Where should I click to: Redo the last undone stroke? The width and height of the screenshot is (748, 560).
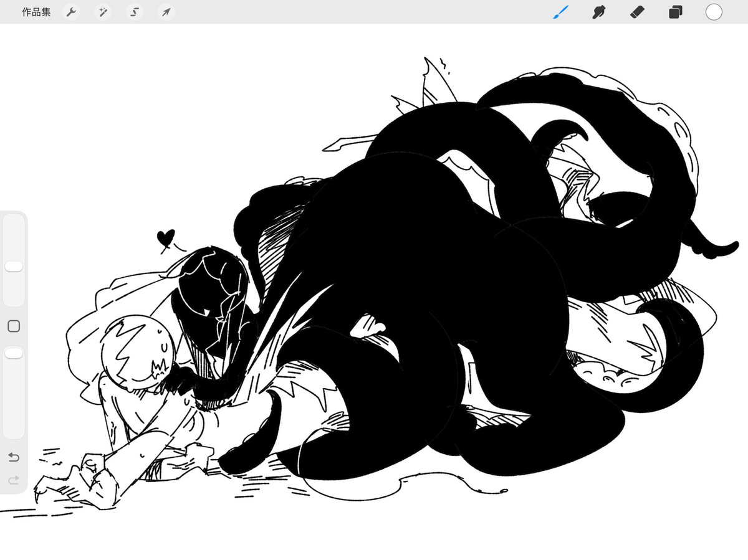click(x=14, y=480)
